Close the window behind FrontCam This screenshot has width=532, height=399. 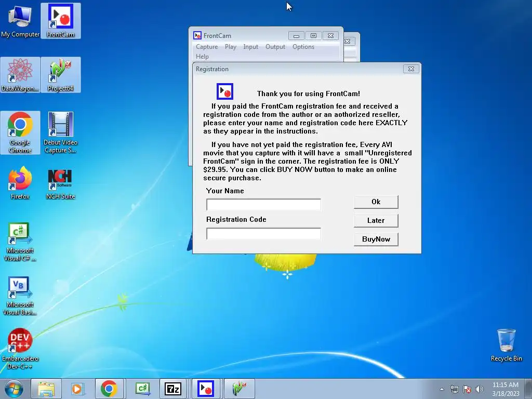click(x=348, y=42)
